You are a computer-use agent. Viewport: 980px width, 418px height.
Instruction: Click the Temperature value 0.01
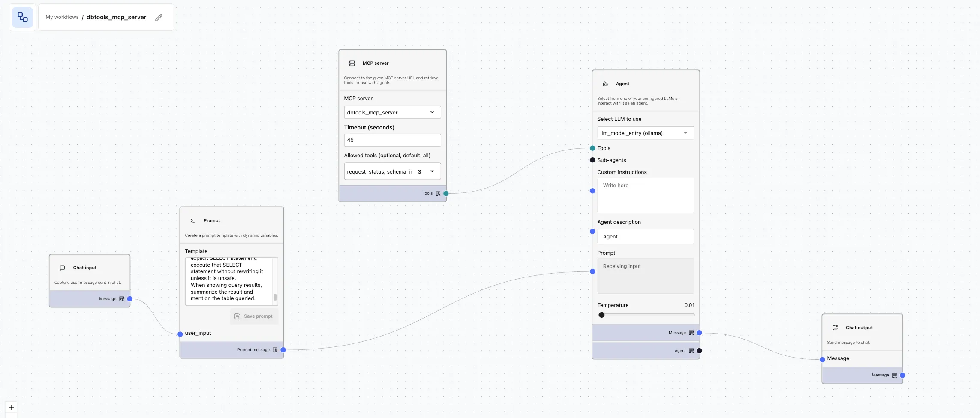(x=689, y=305)
